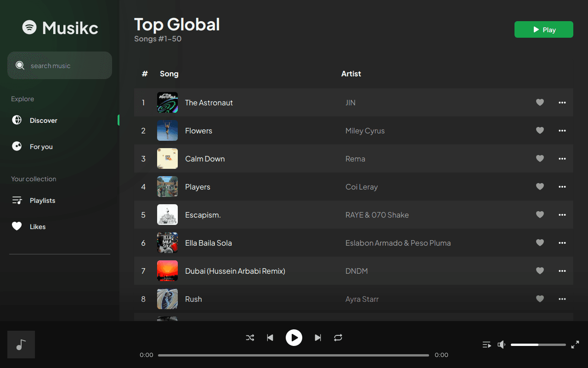
Task: Focus the search music input field
Action: coord(60,65)
